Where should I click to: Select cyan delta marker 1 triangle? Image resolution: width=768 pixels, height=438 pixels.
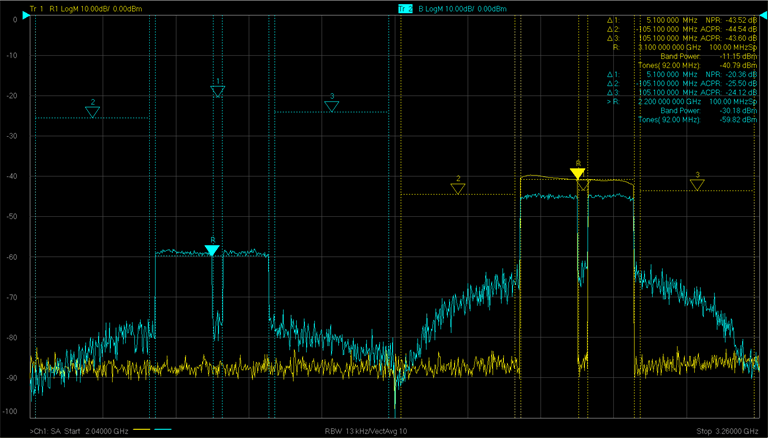[x=218, y=91]
